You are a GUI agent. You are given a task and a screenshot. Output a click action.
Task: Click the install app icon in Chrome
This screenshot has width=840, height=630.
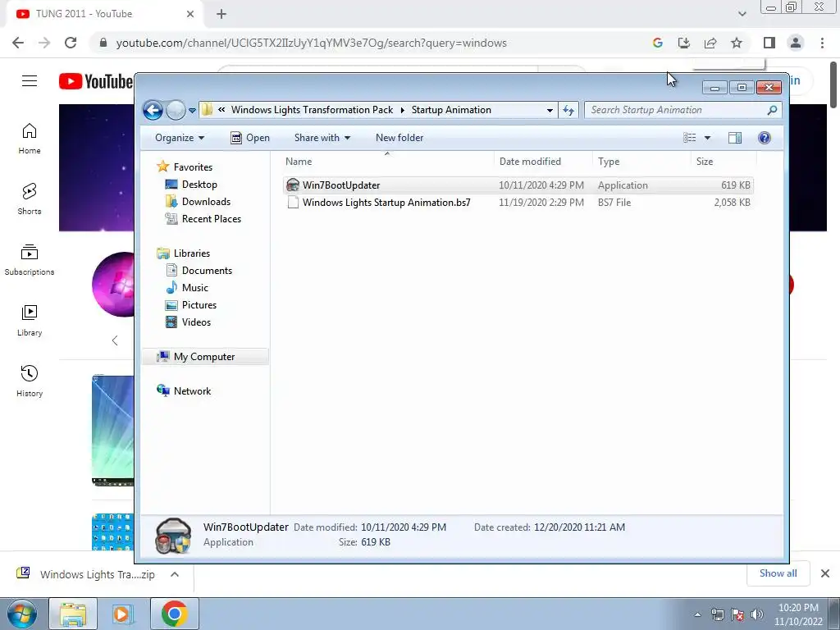(684, 43)
